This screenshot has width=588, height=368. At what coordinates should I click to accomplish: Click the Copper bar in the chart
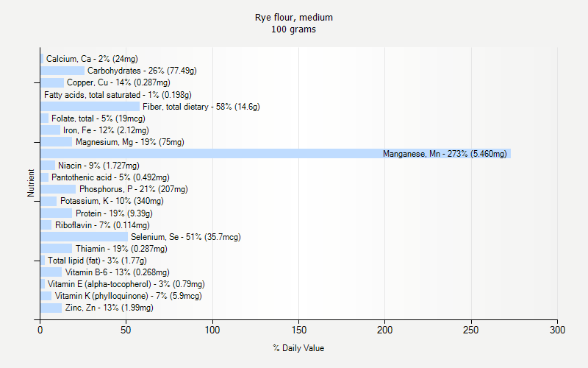[52, 82]
